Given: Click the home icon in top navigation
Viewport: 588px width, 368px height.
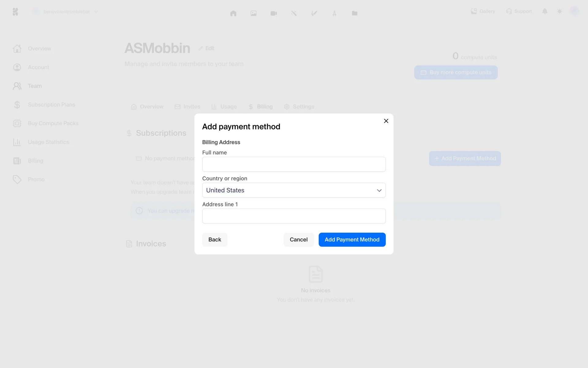Looking at the screenshot, I should pos(233,13).
